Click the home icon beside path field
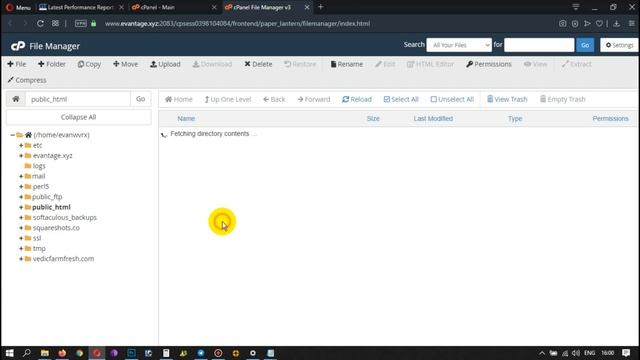Screen dimensions: 640x360 [x=16, y=99]
